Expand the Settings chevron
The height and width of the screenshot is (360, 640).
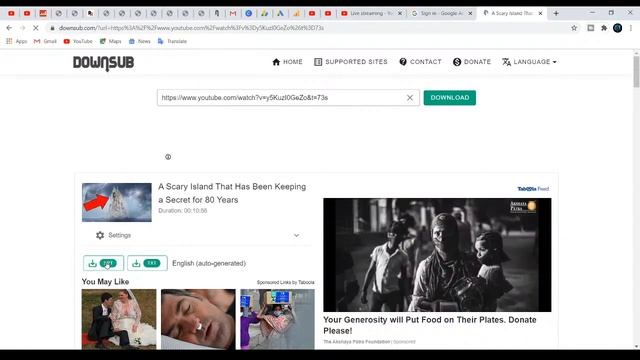(x=296, y=236)
